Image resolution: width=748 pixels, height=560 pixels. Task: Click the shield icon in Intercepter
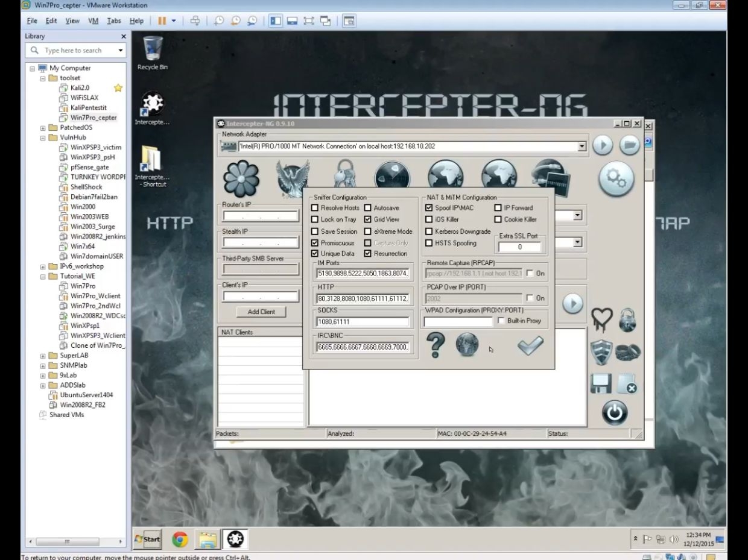point(601,352)
